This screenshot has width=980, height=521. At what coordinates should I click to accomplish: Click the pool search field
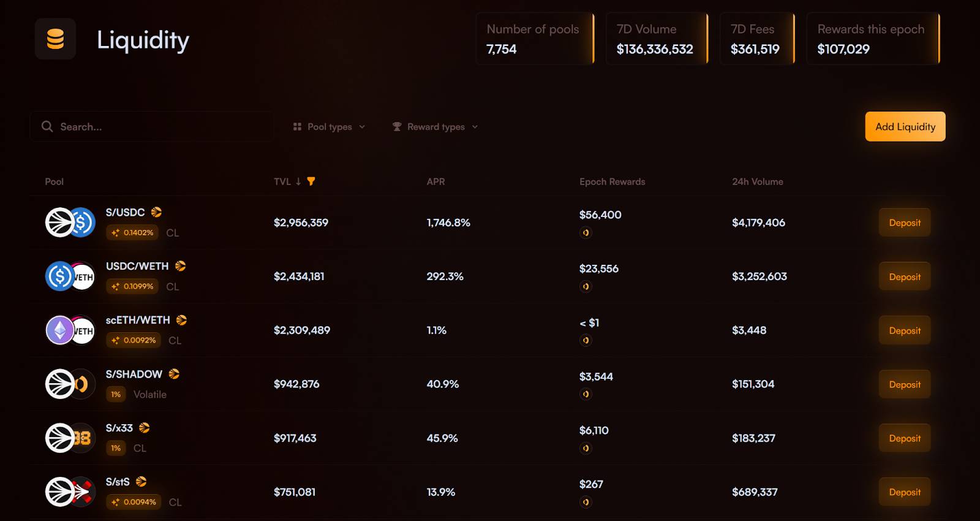click(152, 127)
